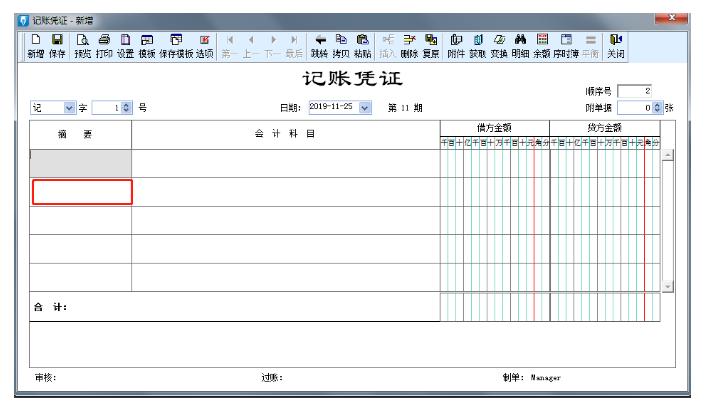The image size is (710, 414).
Task: Expand the 记 voucher word dropdown
Action: (x=69, y=108)
